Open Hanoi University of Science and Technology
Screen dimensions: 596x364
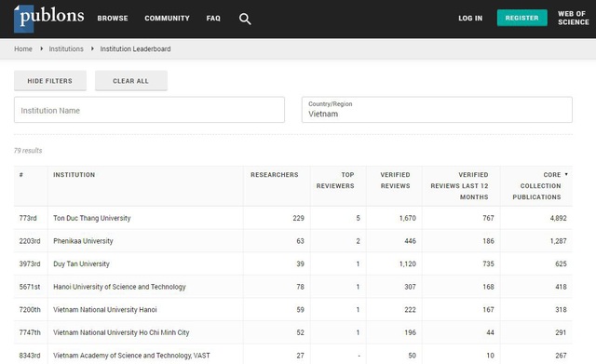click(119, 287)
